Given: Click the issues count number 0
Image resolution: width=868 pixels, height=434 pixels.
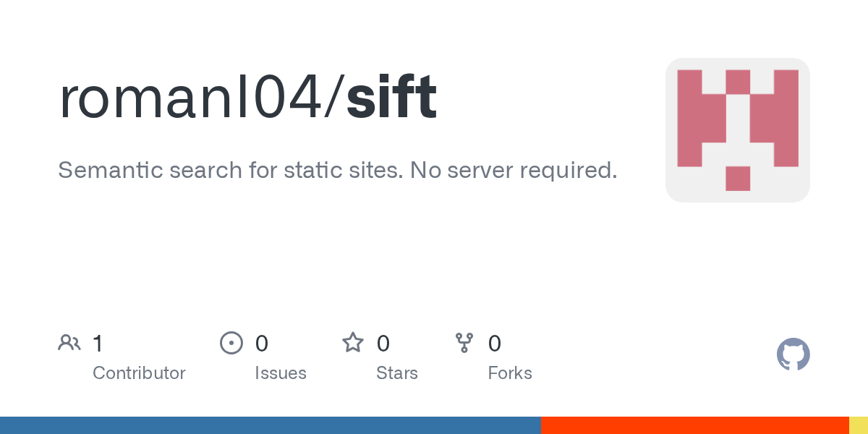Looking at the screenshot, I should (262, 343).
